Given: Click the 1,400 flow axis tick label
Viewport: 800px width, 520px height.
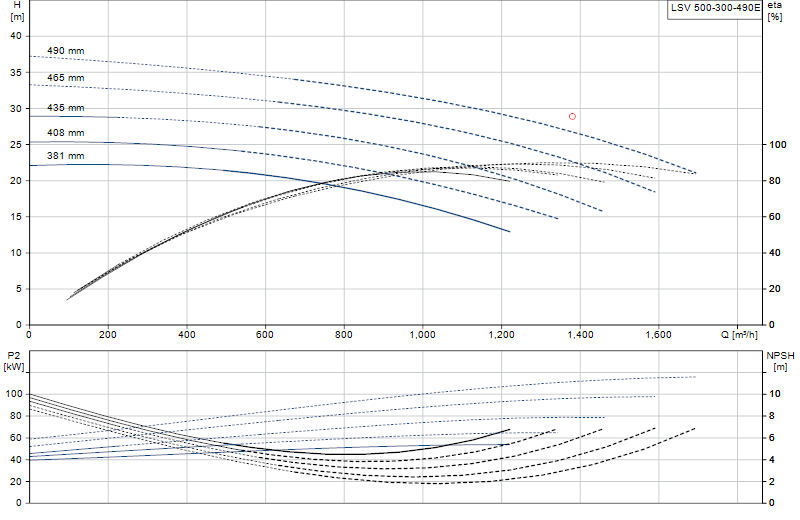Looking at the screenshot, I should (x=580, y=335).
